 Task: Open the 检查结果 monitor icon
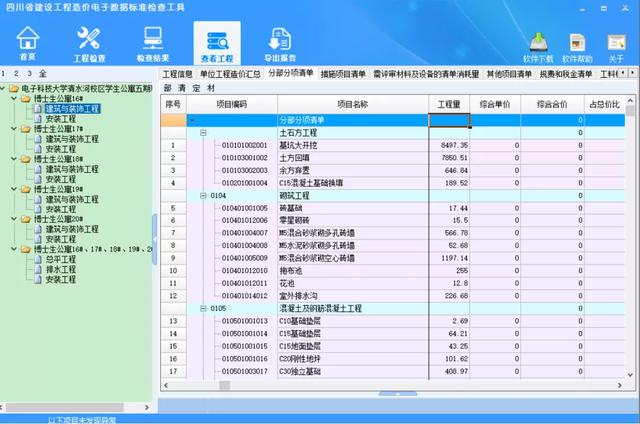pyautogui.click(x=153, y=44)
